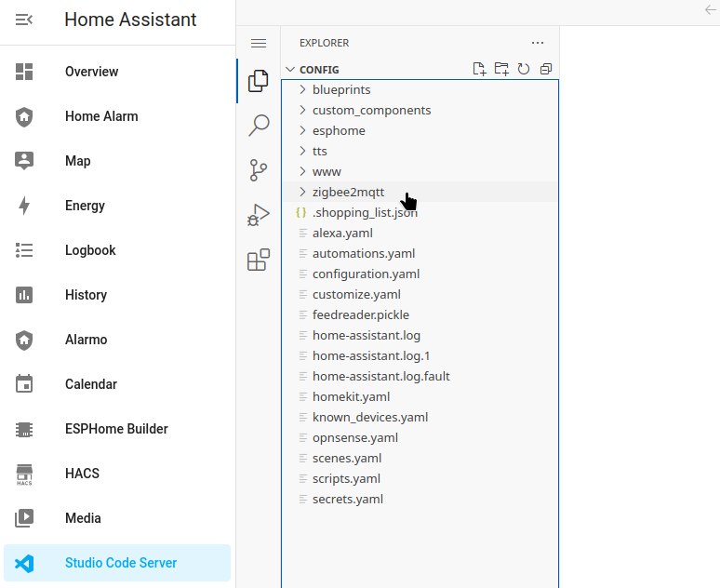Go to the Overview menu item
Screen dimensions: 720x588
pos(117,72)
